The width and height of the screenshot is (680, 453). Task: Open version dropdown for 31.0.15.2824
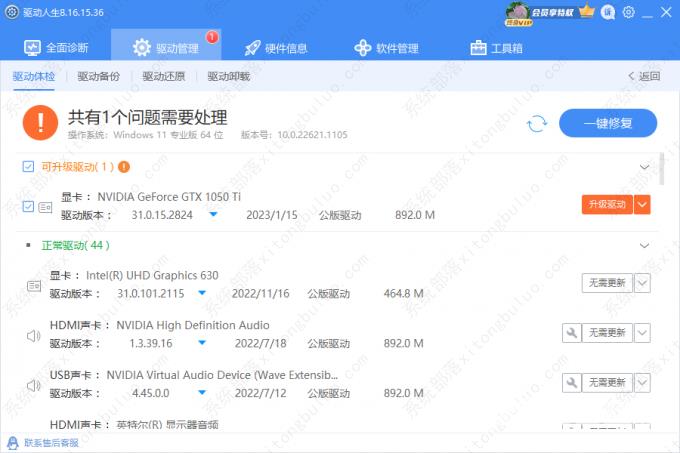[213, 215]
